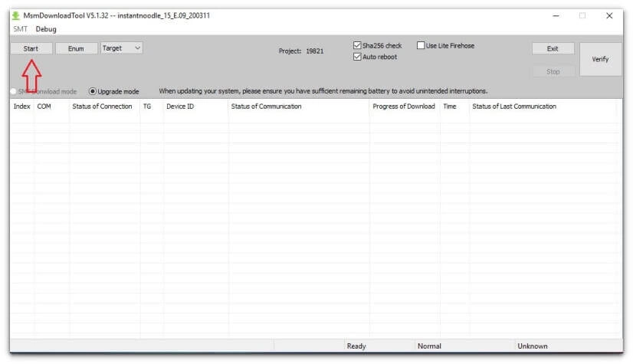Click the Device ID column header

[180, 107]
